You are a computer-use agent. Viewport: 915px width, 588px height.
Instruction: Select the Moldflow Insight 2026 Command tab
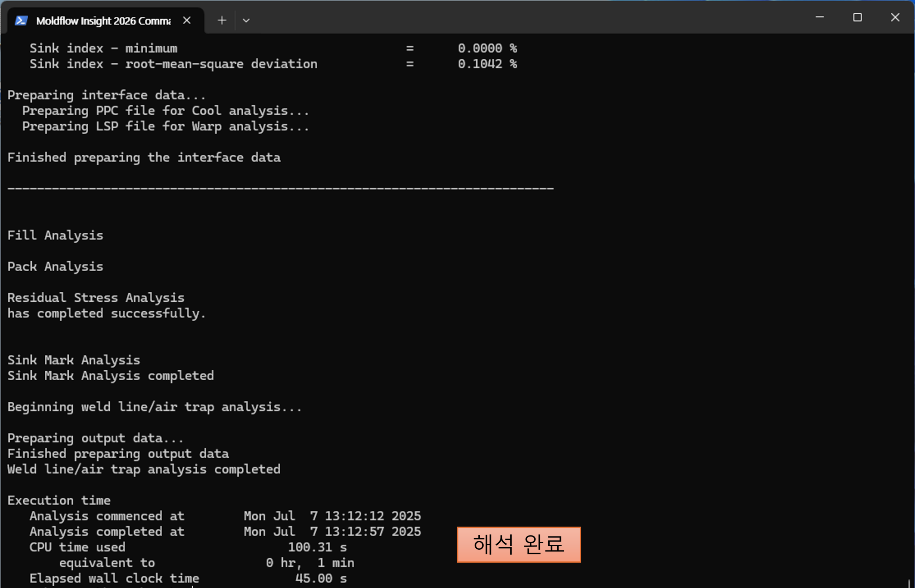tap(103, 21)
